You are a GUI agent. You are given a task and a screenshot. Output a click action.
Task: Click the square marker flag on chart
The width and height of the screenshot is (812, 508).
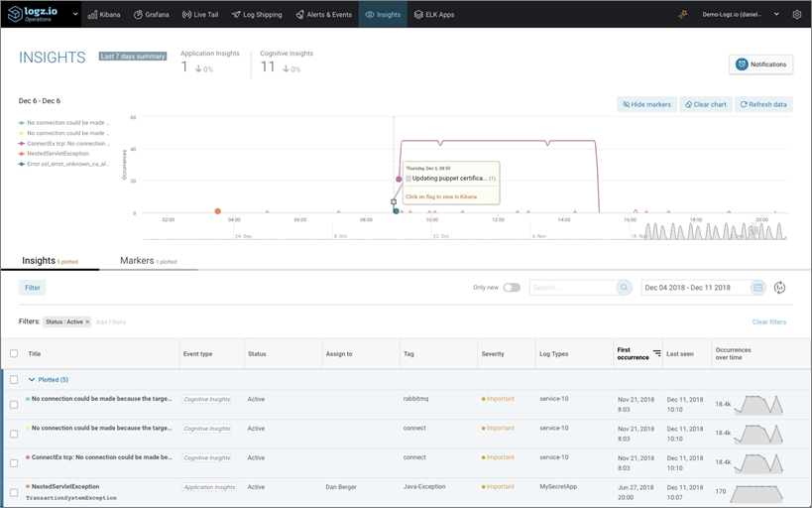tap(394, 201)
